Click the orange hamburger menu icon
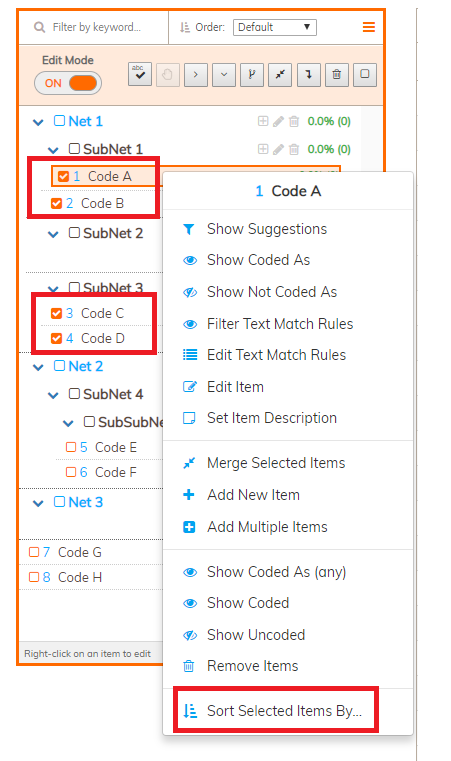Image resolution: width=451 pixels, height=761 pixels. [x=369, y=27]
